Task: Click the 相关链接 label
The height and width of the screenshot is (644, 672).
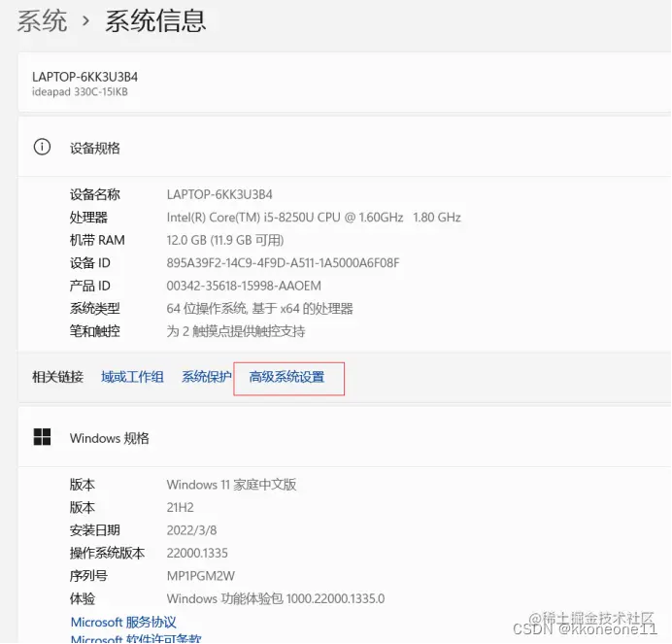Action: pyautogui.click(x=58, y=377)
